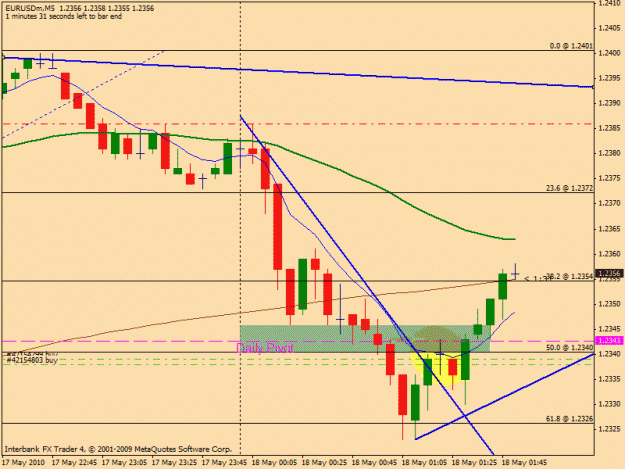Viewport: 625px width, 469px height.
Task: Select the '1 minutes 31 seconds left to bar end' text
Action: point(64,17)
